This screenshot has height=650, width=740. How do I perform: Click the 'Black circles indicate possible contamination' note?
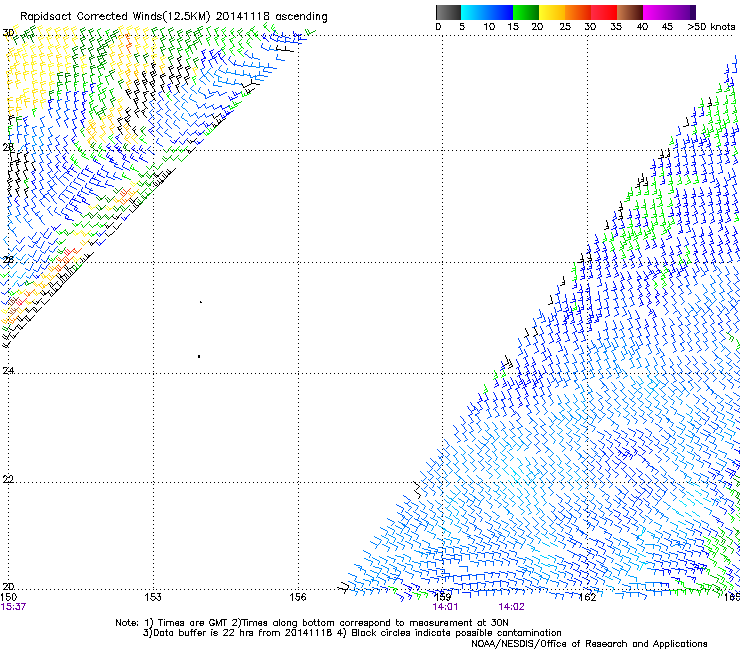pyautogui.click(x=456, y=633)
